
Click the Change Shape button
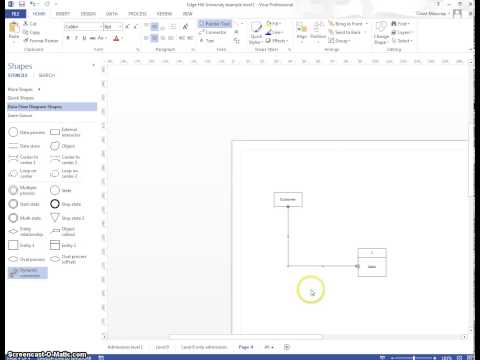[381, 33]
